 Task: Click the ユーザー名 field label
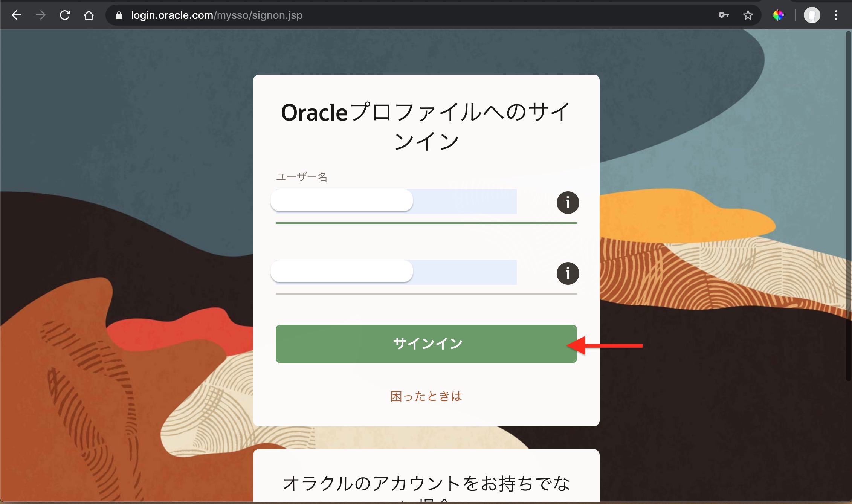[301, 177]
